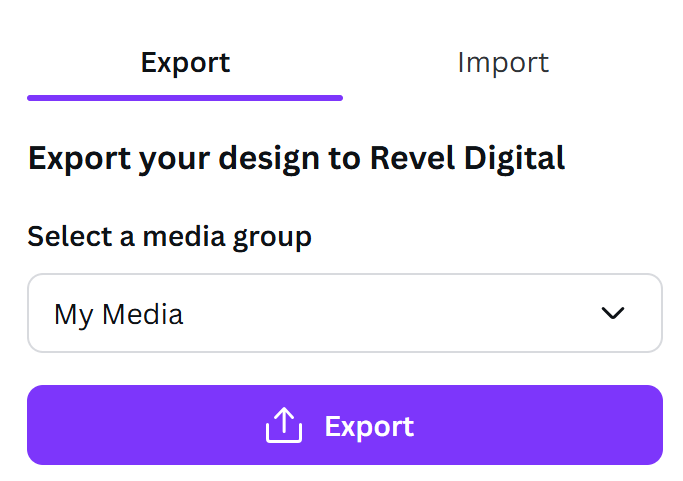Click the upload arrow icon in Export button

(x=284, y=425)
